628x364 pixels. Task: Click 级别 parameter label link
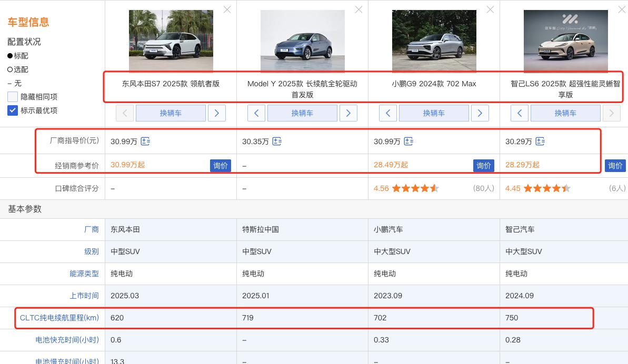(91, 251)
